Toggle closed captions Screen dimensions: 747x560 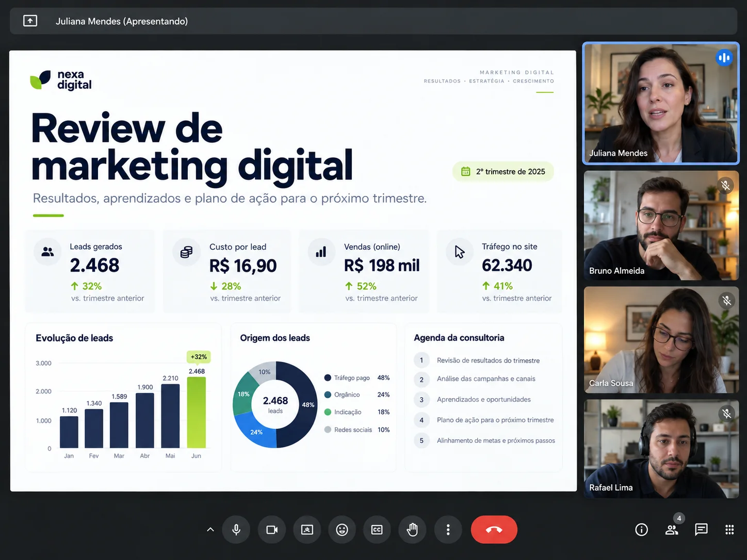click(377, 530)
